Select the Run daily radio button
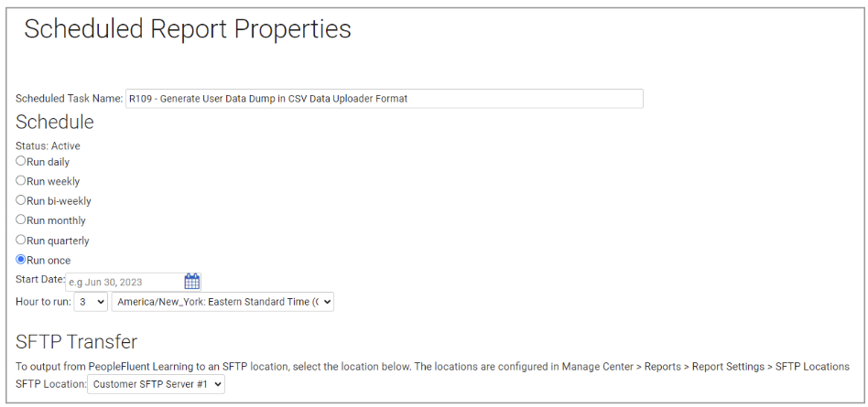Screen dimensions: 868x407 20,161
